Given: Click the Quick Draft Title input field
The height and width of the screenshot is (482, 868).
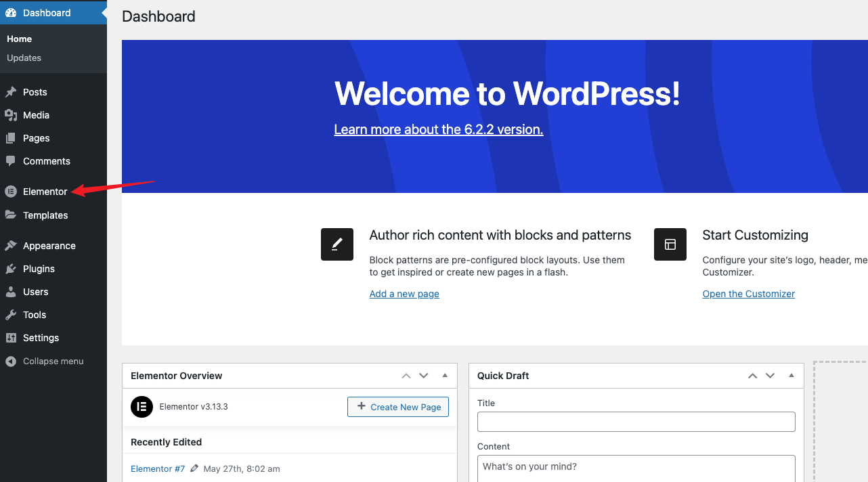Looking at the screenshot, I should pos(636,422).
